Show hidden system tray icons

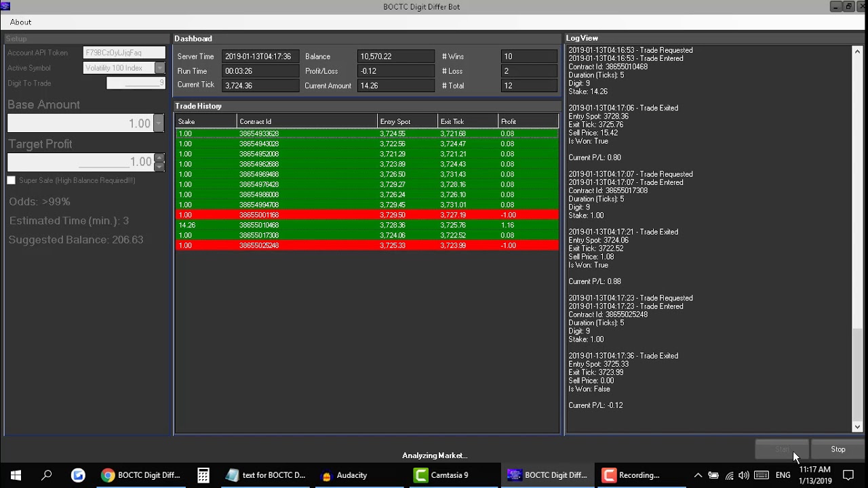tap(698, 475)
